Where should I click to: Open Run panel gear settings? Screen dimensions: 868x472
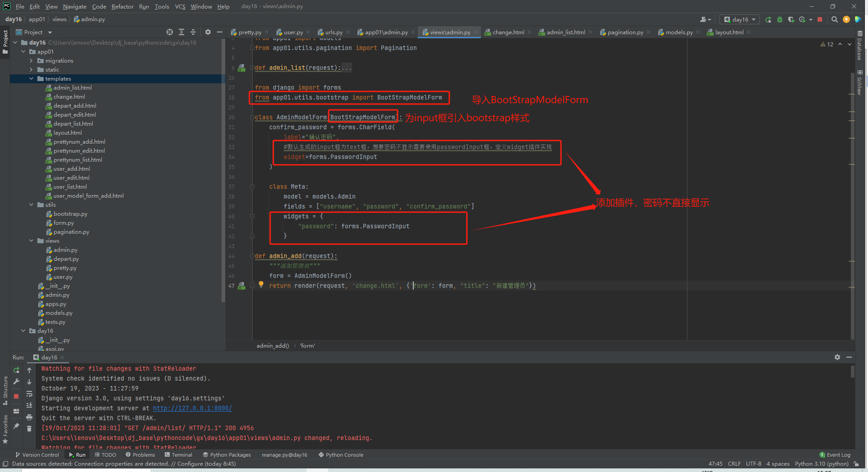tap(837, 357)
